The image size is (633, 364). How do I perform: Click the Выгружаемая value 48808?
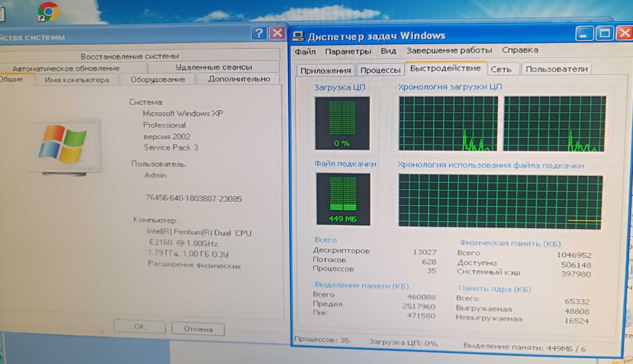point(577,311)
